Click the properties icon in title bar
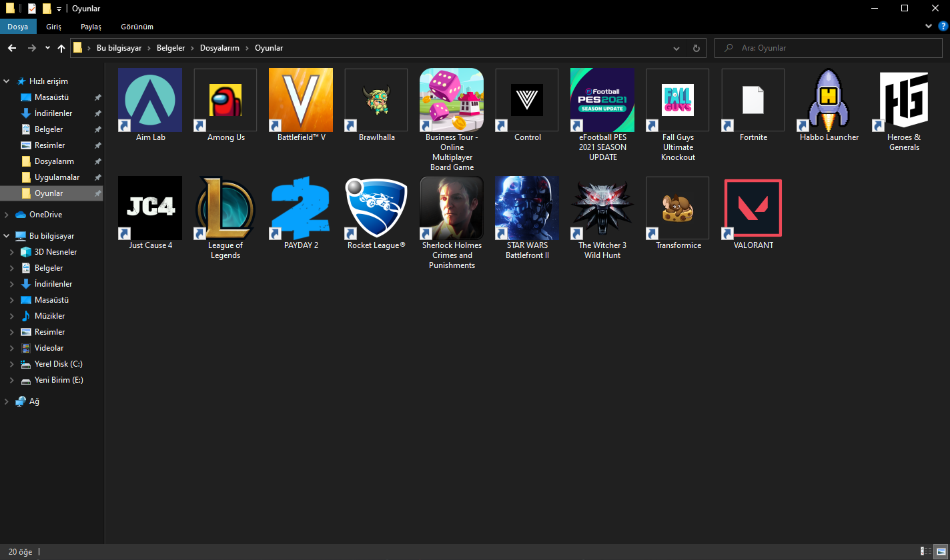This screenshot has height=560, width=950. point(32,9)
